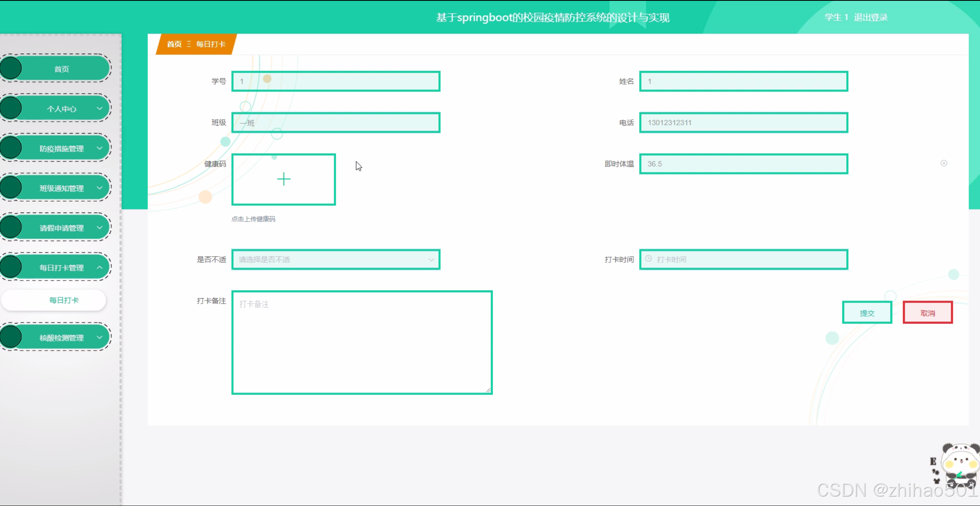Viewport: 980px width, 506px height.
Task: Click the clear icon beside 即时体温 field
Action: (x=944, y=163)
